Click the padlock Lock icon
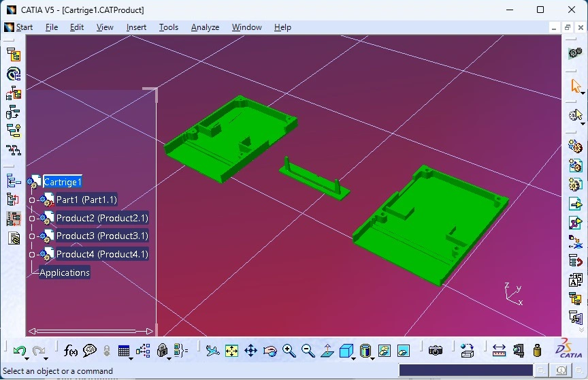588x380 pixels. (162, 350)
